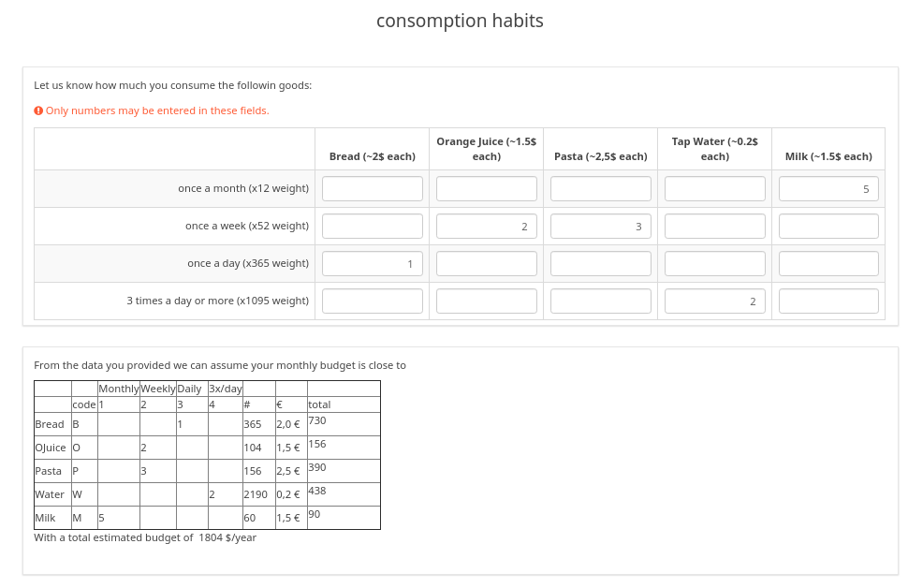
Task: Focus the Milk once a month field
Action: [828, 188]
